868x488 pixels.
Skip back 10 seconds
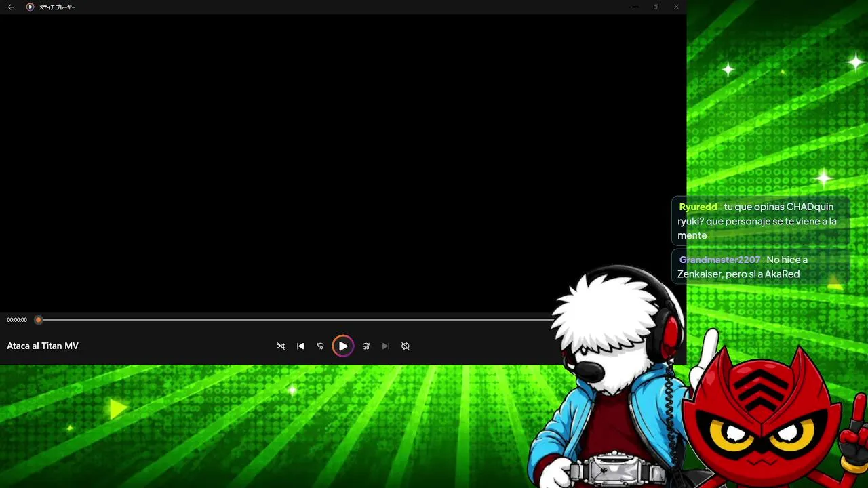320,346
